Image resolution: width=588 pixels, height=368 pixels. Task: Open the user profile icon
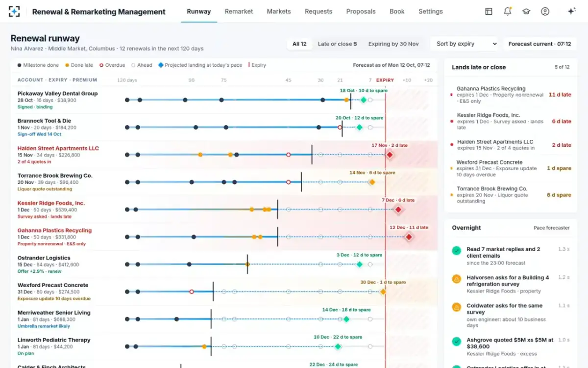click(545, 11)
